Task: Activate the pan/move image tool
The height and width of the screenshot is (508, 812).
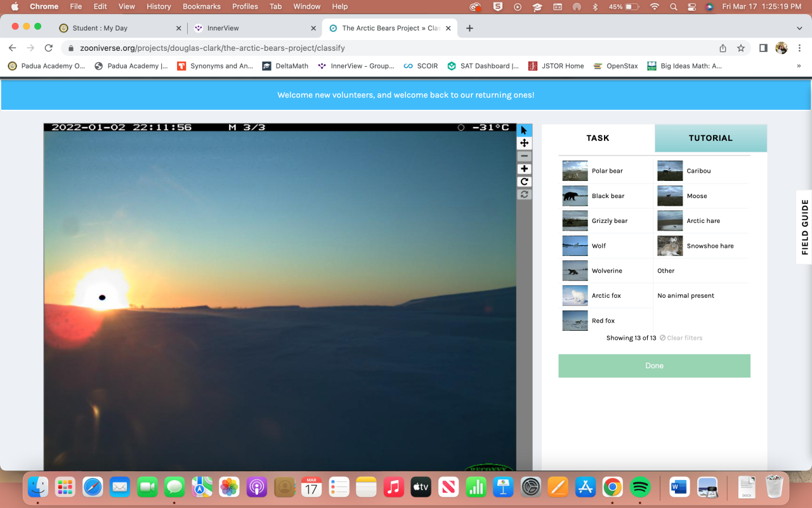Action: [524, 144]
